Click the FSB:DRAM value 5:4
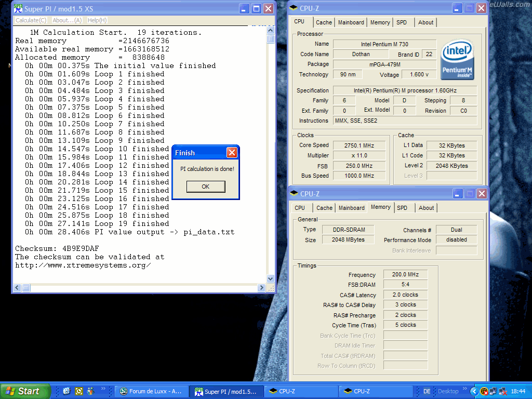 click(x=405, y=284)
